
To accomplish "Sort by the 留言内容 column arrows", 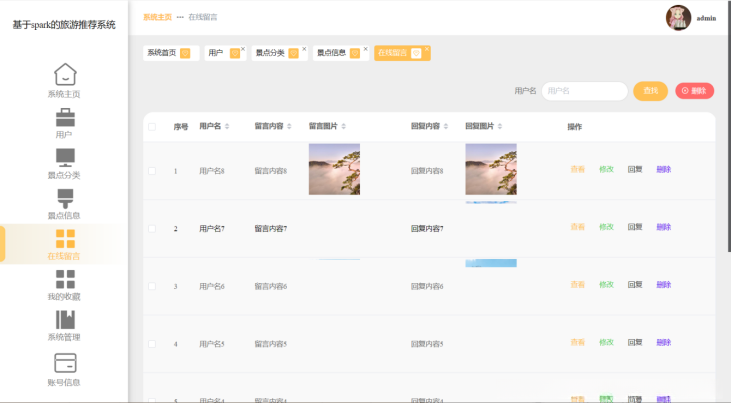I will point(289,126).
